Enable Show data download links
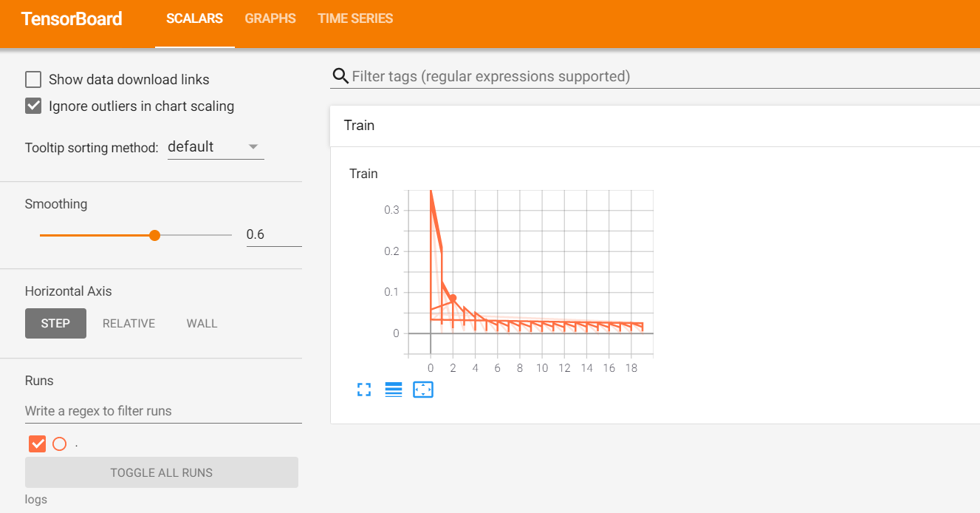This screenshot has height=513, width=980. [x=32, y=79]
